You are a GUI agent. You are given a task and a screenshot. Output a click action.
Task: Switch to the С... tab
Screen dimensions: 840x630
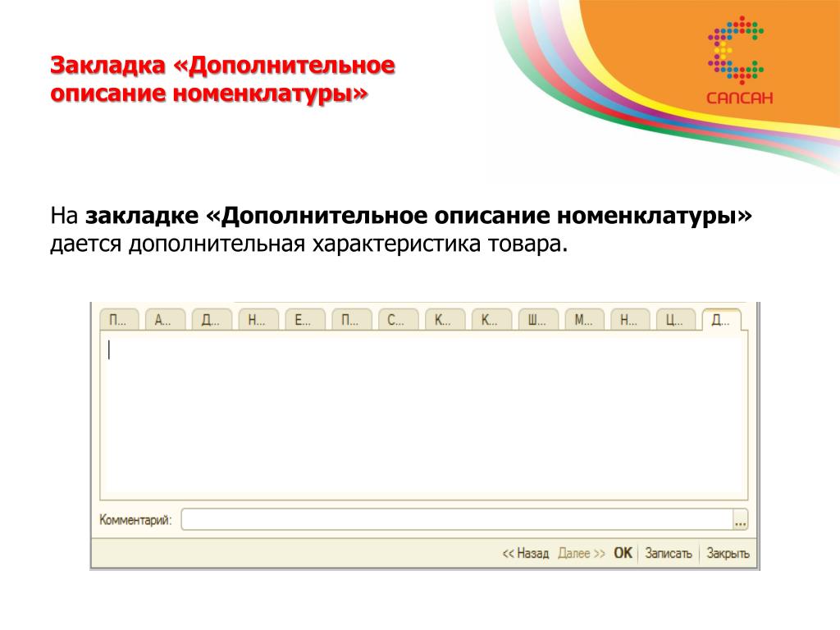coord(398,320)
